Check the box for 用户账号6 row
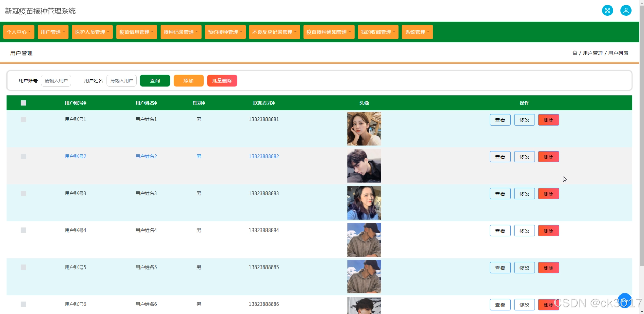Screen dimensions: 644x314 [24, 304]
